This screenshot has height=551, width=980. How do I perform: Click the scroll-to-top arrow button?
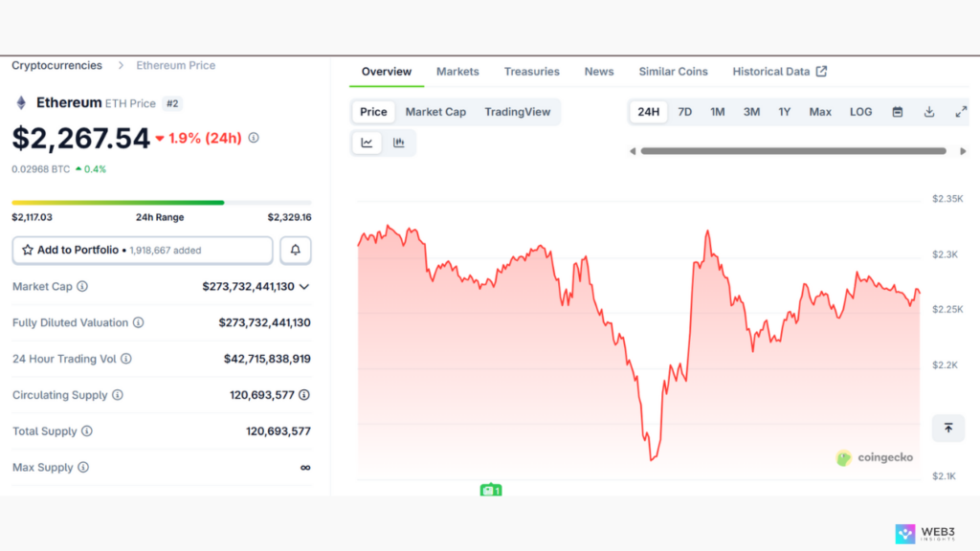click(x=948, y=428)
